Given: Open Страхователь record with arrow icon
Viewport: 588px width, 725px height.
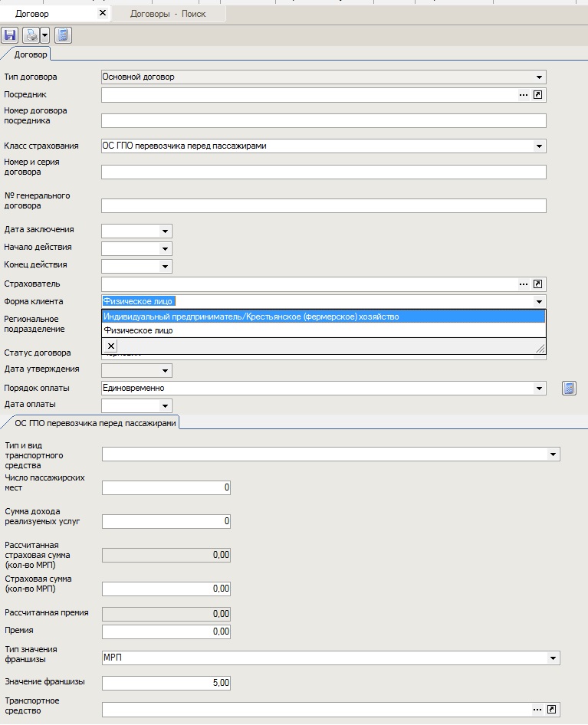Looking at the screenshot, I should tap(538, 284).
